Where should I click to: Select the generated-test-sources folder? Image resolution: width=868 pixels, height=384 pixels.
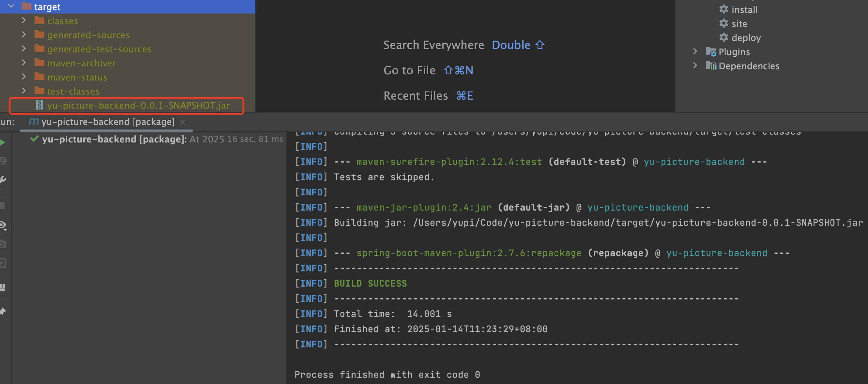click(99, 49)
